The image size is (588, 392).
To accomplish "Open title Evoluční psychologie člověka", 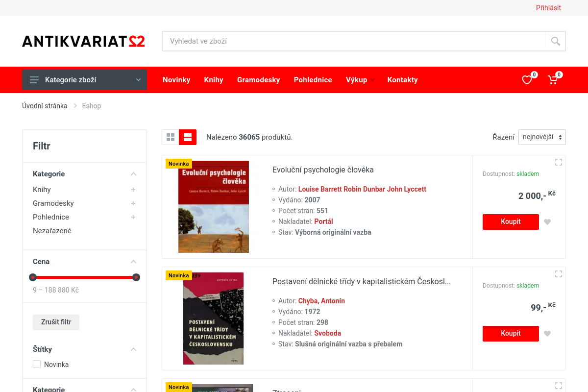I will pyautogui.click(x=323, y=170).
